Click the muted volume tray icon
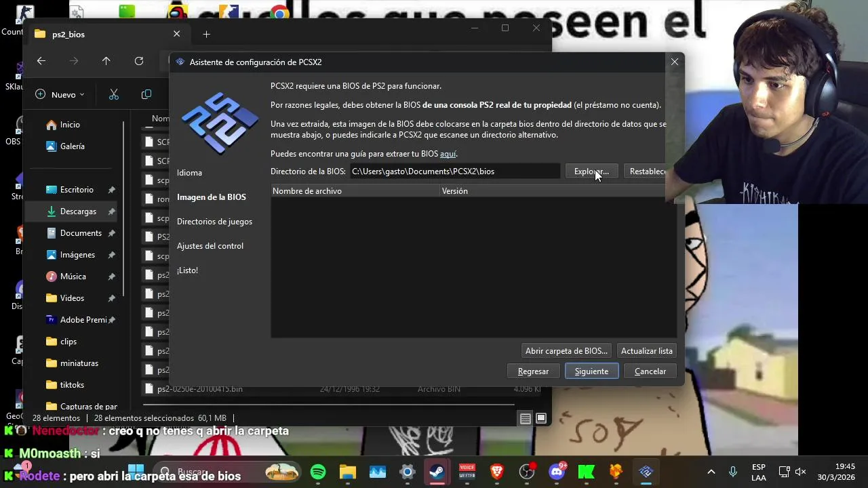Viewport: 868px width, 488px height. 800,472
